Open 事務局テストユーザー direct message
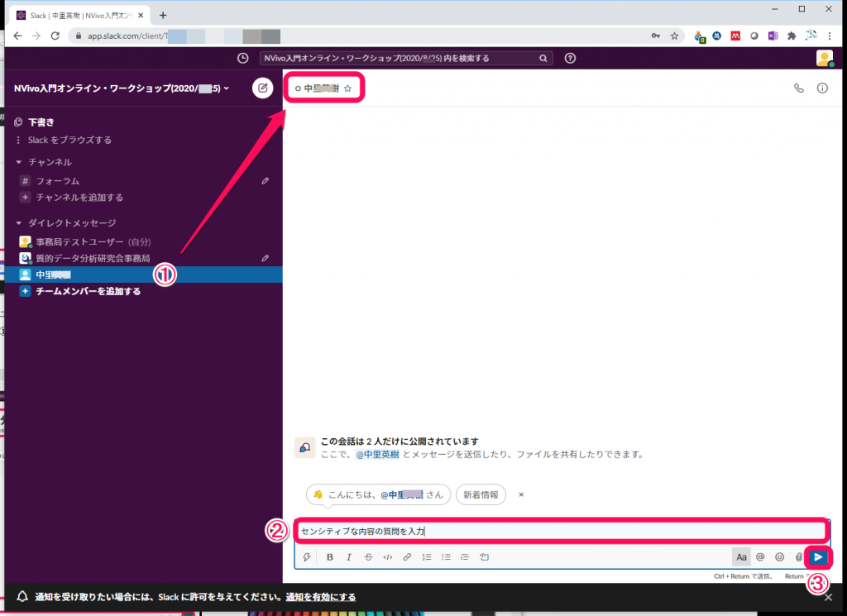Viewport: 847px width, 616px height. tap(93, 242)
